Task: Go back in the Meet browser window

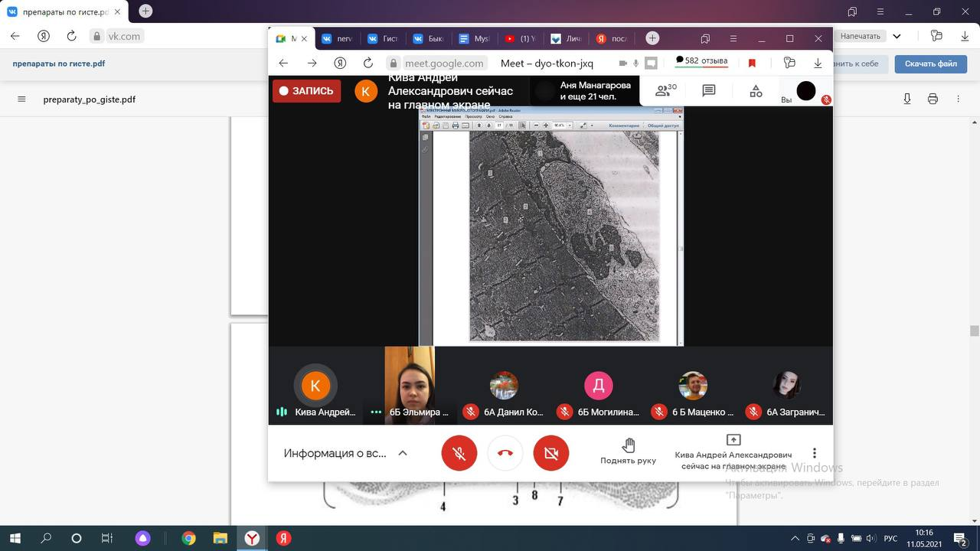Action: click(283, 63)
